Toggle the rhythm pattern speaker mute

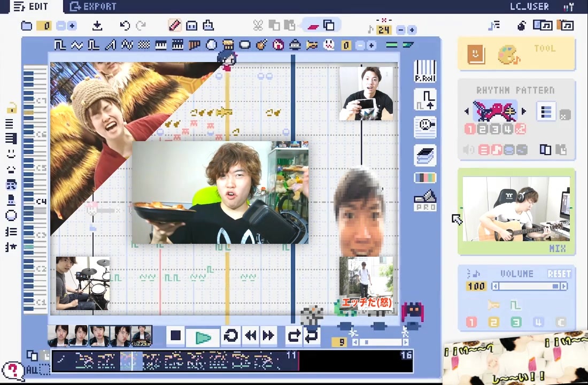pos(469,150)
